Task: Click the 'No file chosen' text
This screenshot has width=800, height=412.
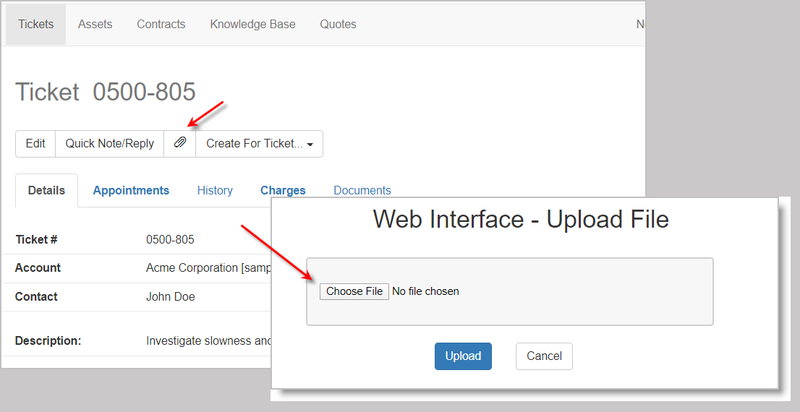Action: pyautogui.click(x=425, y=291)
